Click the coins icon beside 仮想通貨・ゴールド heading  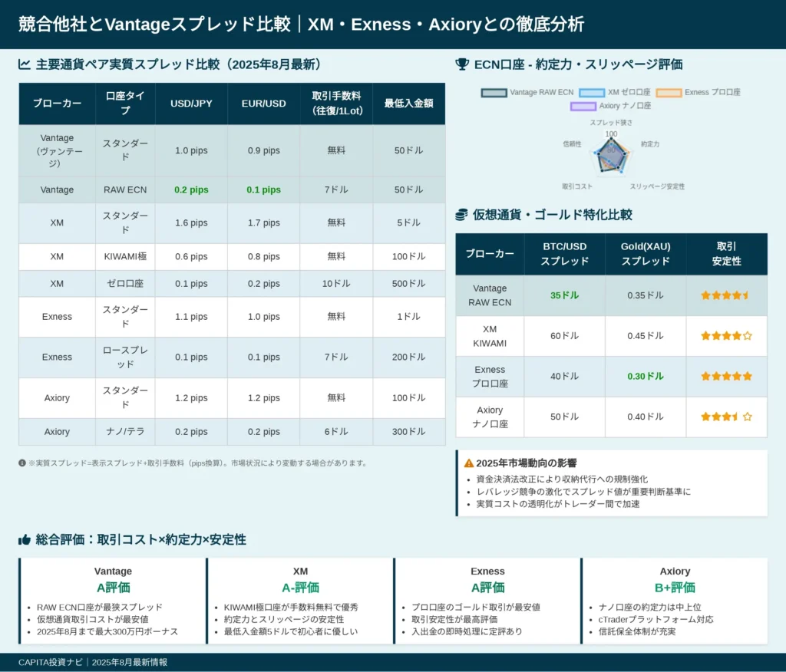pyautogui.click(x=461, y=215)
